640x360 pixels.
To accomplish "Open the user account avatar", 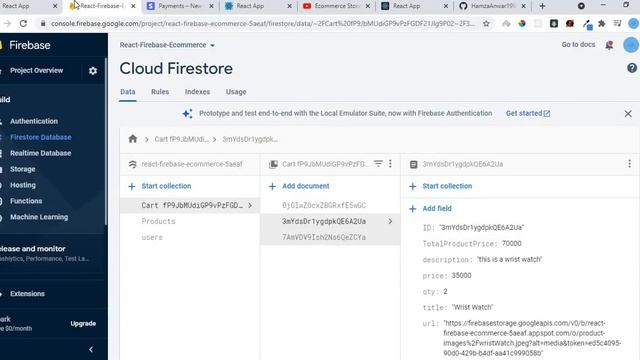I will (x=631, y=45).
